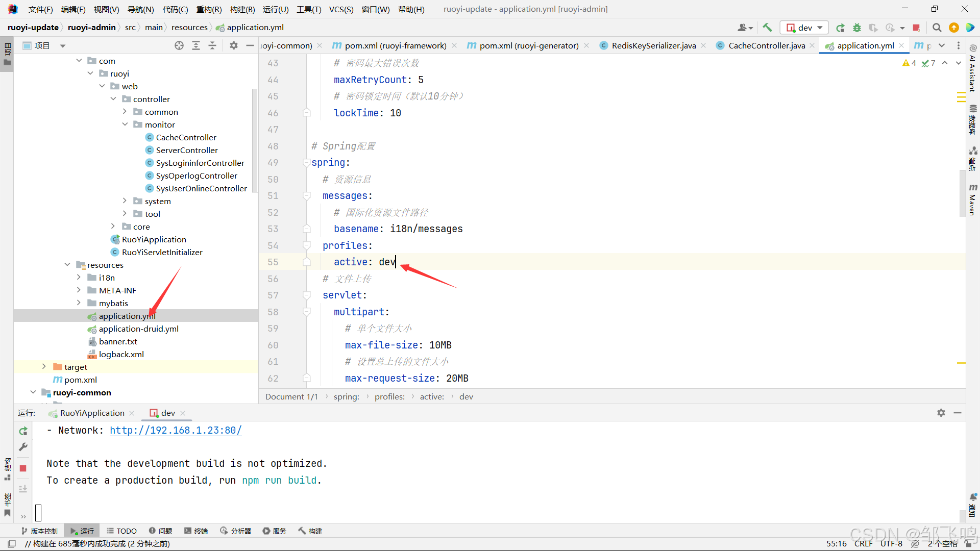Open the TODO tool window
Image resolution: width=980 pixels, height=551 pixels.
click(x=121, y=531)
